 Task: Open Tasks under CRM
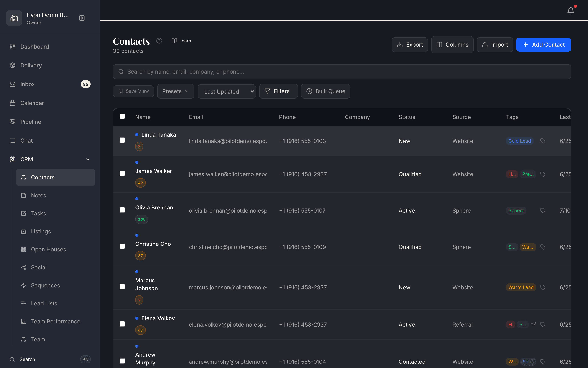pos(55,213)
